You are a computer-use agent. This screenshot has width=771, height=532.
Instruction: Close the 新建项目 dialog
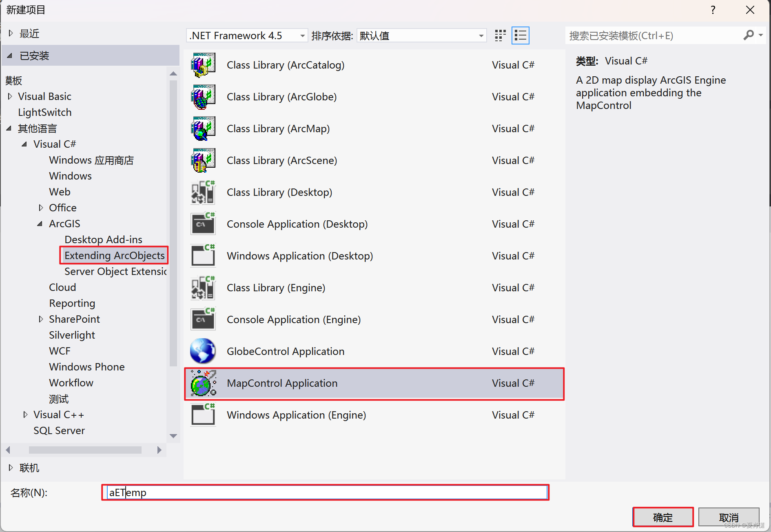750,10
